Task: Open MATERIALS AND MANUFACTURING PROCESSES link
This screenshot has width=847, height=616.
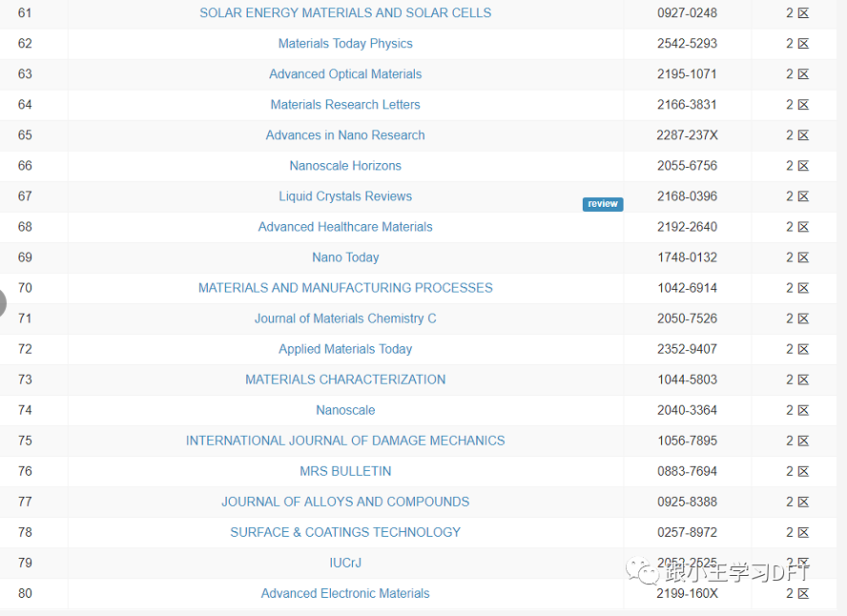Action: click(345, 288)
